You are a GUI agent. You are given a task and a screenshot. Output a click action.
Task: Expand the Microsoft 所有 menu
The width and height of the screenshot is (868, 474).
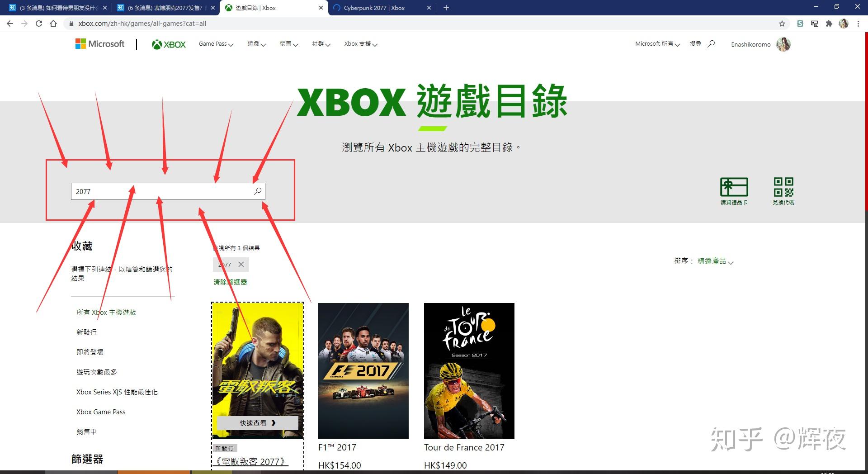[657, 44]
